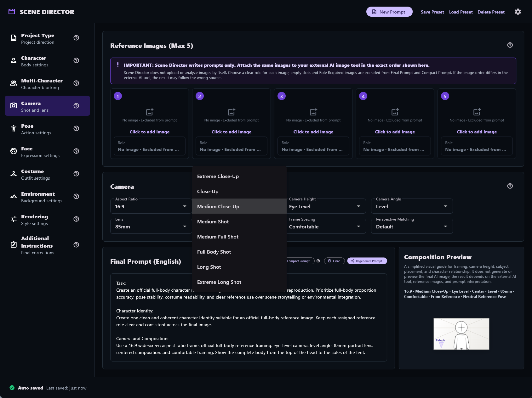532x398 pixels.
Task: Open help for Camera sidebar item
Action: [x=76, y=106]
